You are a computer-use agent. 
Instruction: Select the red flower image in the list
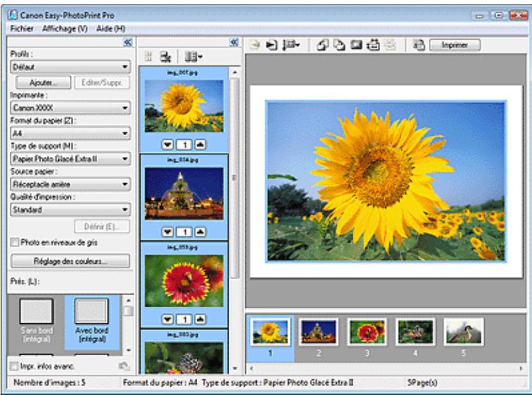(184, 280)
